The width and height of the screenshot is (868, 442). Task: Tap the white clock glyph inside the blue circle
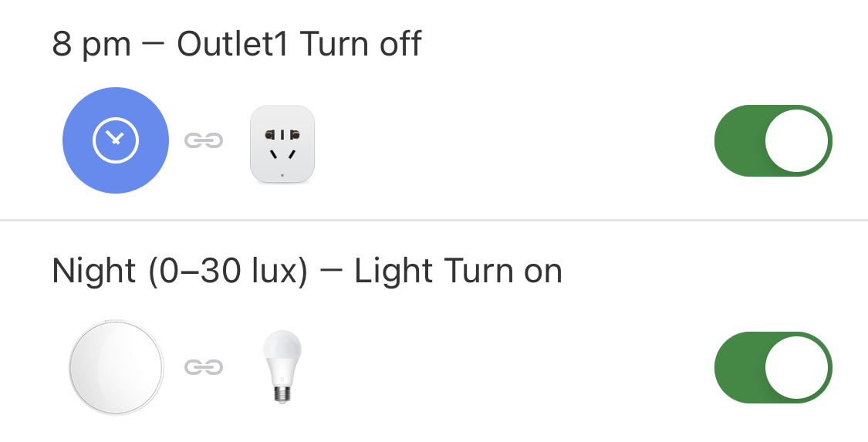(116, 140)
